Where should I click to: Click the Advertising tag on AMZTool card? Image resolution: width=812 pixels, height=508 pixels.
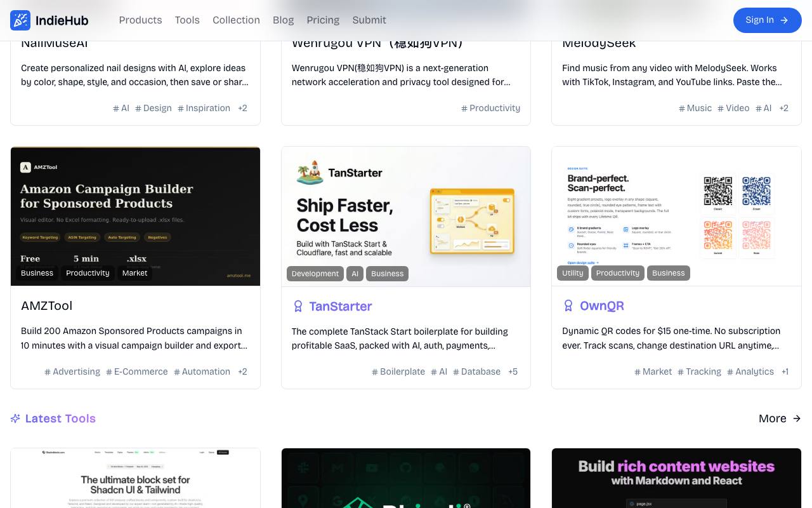(x=72, y=371)
